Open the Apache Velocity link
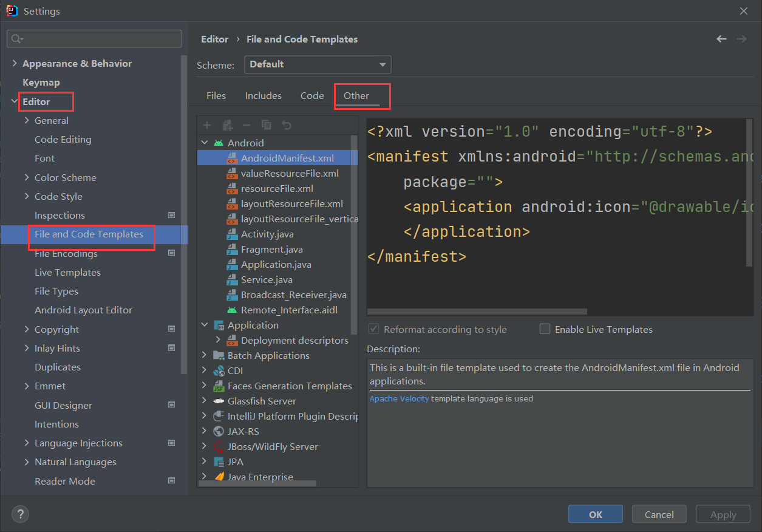Screen dimensions: 762x532 [399, 399]
